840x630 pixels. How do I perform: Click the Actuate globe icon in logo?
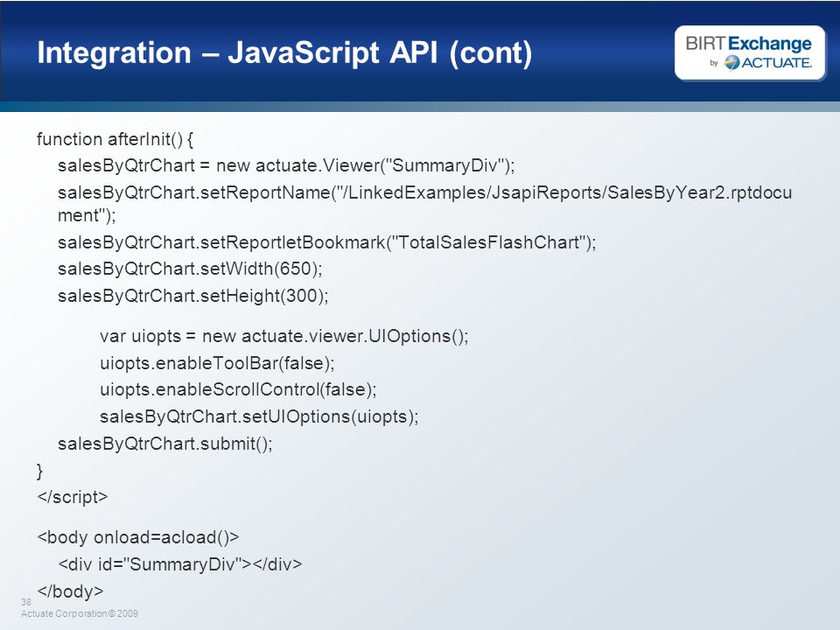[731, 63]
